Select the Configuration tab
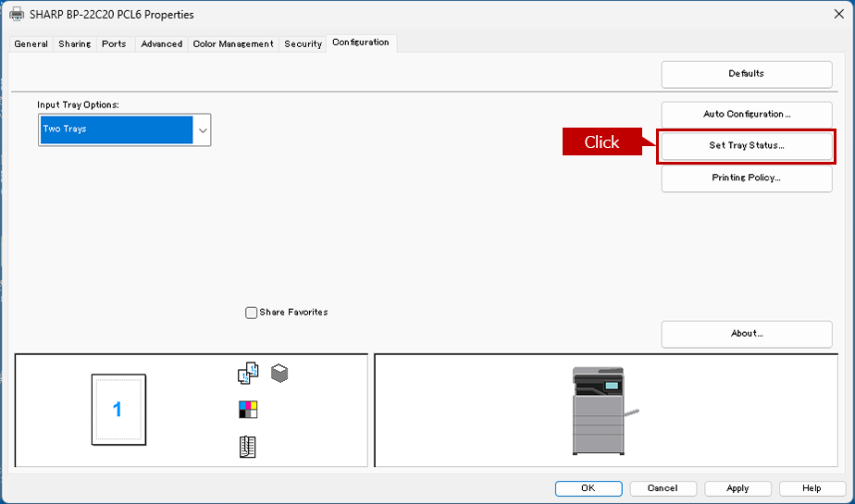 pyautogui.click(x=361, y=43)
